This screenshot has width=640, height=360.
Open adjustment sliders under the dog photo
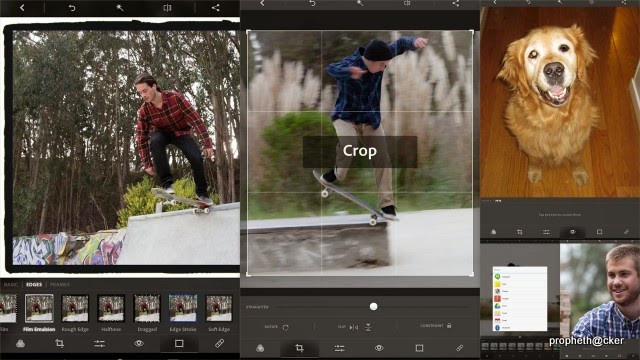tap(546, 232)
